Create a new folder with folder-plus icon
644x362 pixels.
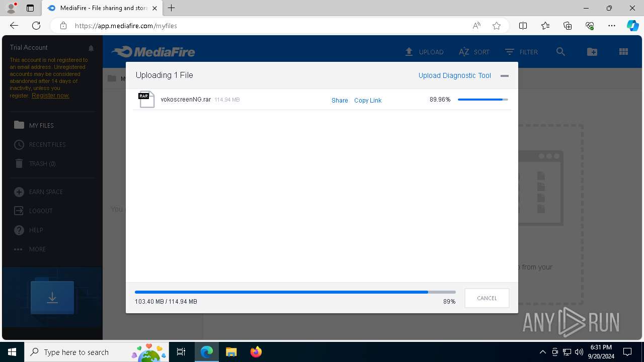point(592,52)
